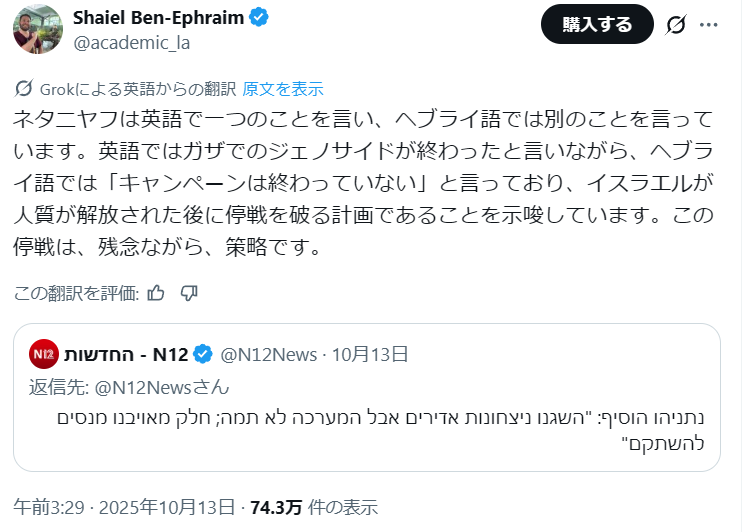Click the Grok icon next to 購入する
The width and height of the screenshot is (751, 532).
(676, 25)
